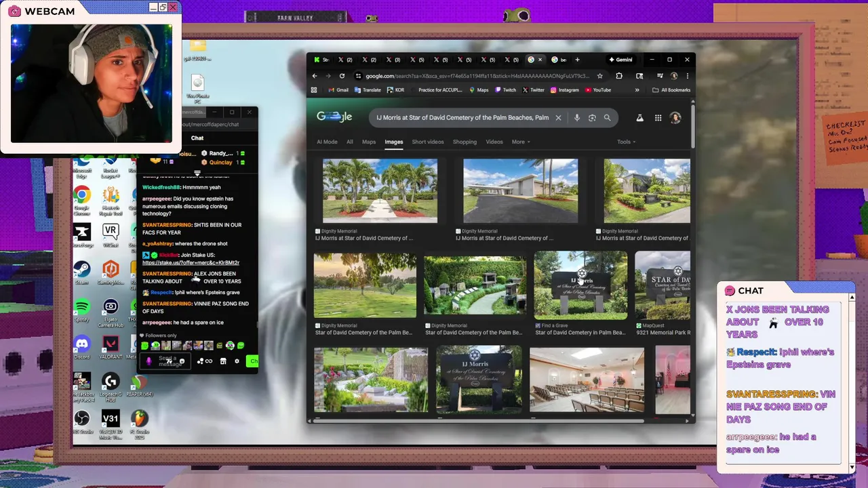Screen dimensions: 868x488
Task: Launch Logitech G HUB shortcut
Action: [x=111, y=386]
